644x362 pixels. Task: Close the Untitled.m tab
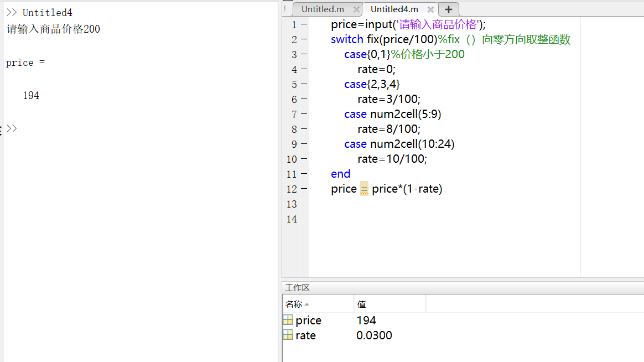point(356,9)
